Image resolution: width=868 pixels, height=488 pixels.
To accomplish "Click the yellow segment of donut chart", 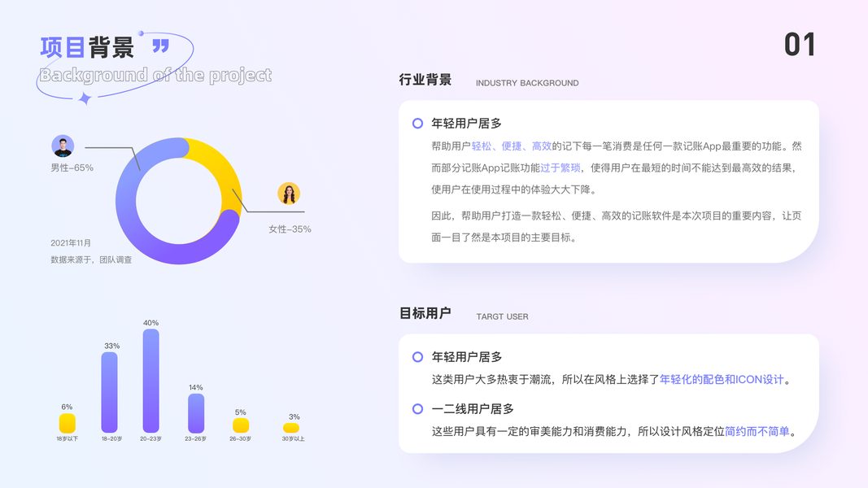I will (x=221, y=168).
